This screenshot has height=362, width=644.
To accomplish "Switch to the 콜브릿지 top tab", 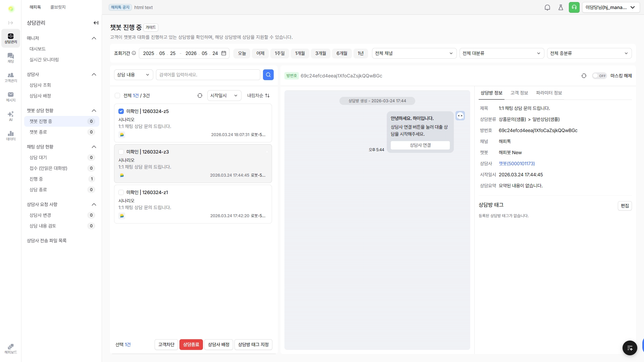I will point(58,7).
